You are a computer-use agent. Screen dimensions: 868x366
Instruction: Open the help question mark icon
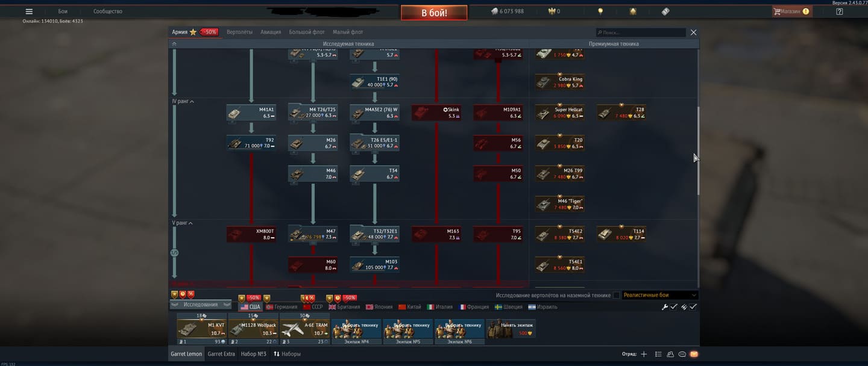pyautogui.click(x=840, y=11)
